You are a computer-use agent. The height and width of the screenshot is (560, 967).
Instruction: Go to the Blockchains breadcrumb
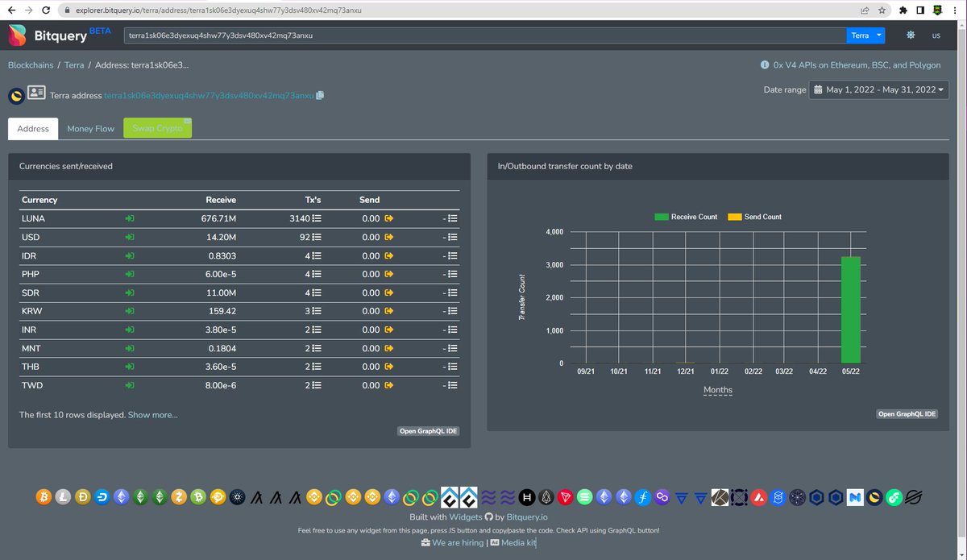(x=31, y=64)
